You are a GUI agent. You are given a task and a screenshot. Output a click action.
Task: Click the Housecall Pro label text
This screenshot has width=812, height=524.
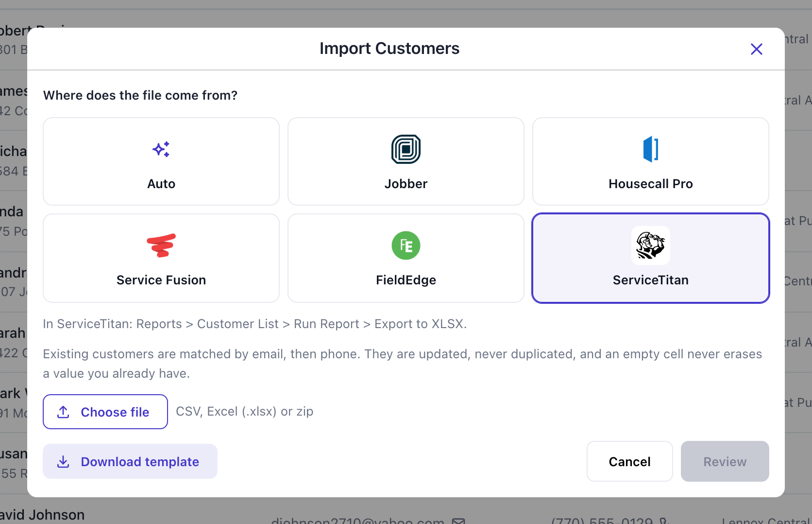pos(651,184)
